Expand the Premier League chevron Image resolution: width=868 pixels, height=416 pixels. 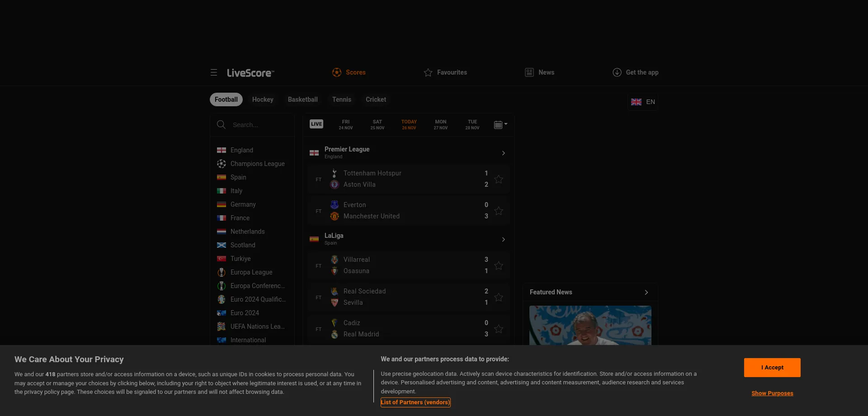point(504,153)
